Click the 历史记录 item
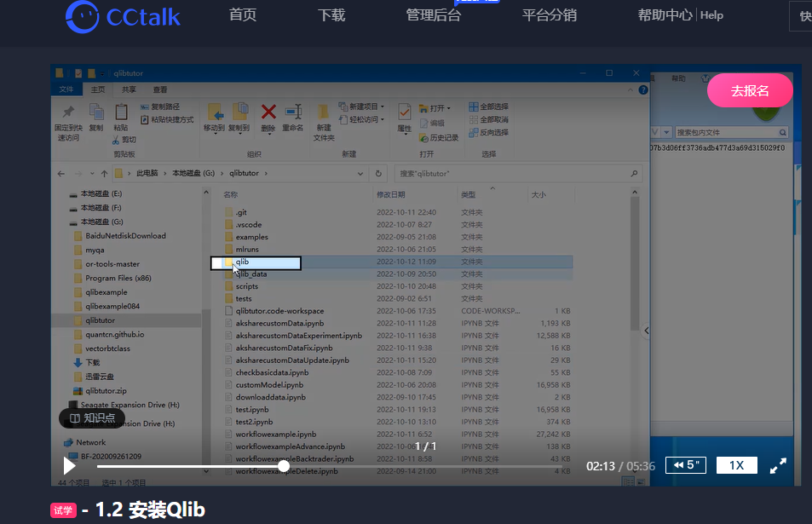Image resolution: width=812 pixels, height=524 pixels. 439,138
